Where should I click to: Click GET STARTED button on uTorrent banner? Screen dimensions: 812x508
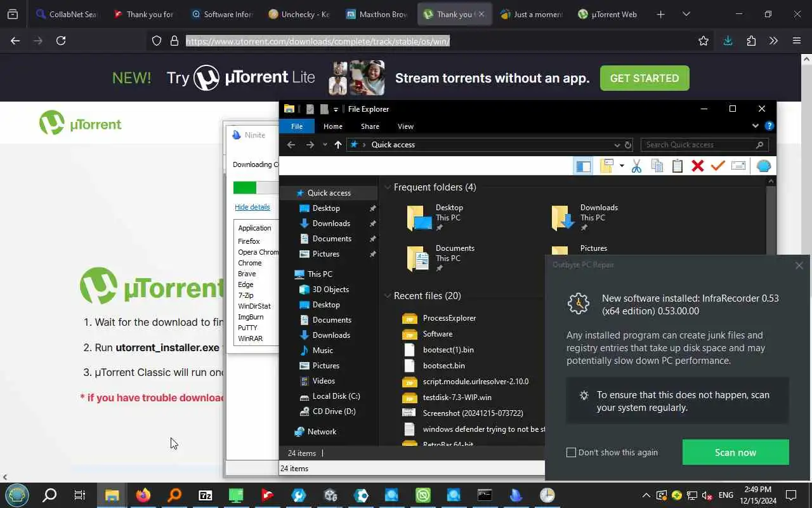[x=645, y=78]
